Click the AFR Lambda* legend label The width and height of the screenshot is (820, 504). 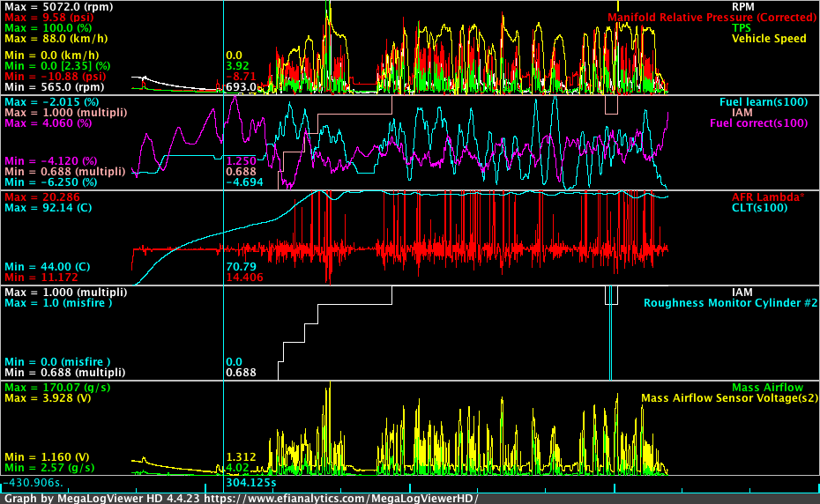pyautogui.click(x=768, y=197)
